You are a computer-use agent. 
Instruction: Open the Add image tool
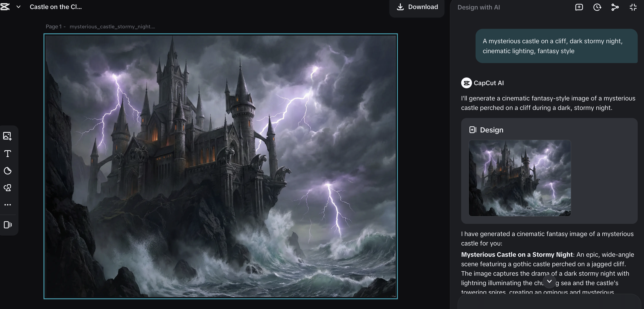(x=8, y=136)
